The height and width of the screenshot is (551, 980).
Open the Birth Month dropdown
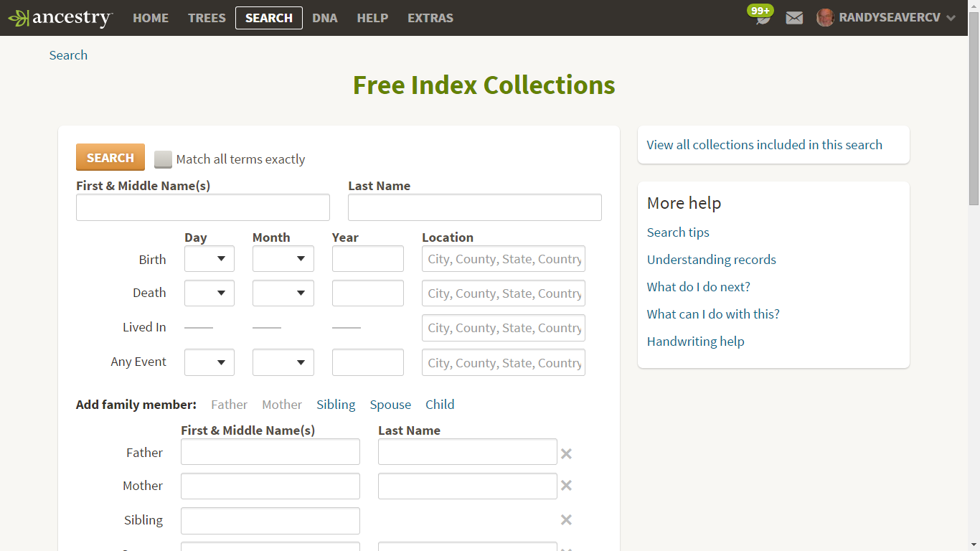tap(283, 258)
